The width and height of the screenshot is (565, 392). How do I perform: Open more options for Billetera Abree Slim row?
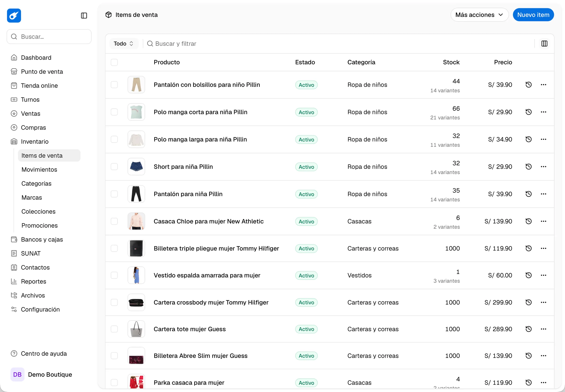[x=544, y=356]
